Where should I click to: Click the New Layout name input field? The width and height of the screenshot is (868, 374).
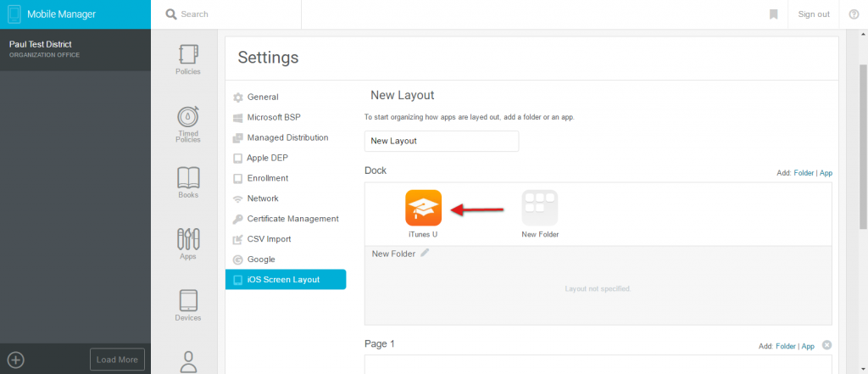[x=442, y=142]
